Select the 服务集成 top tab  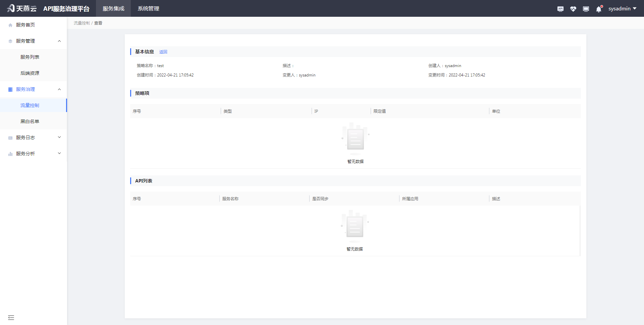coord(113,9)
